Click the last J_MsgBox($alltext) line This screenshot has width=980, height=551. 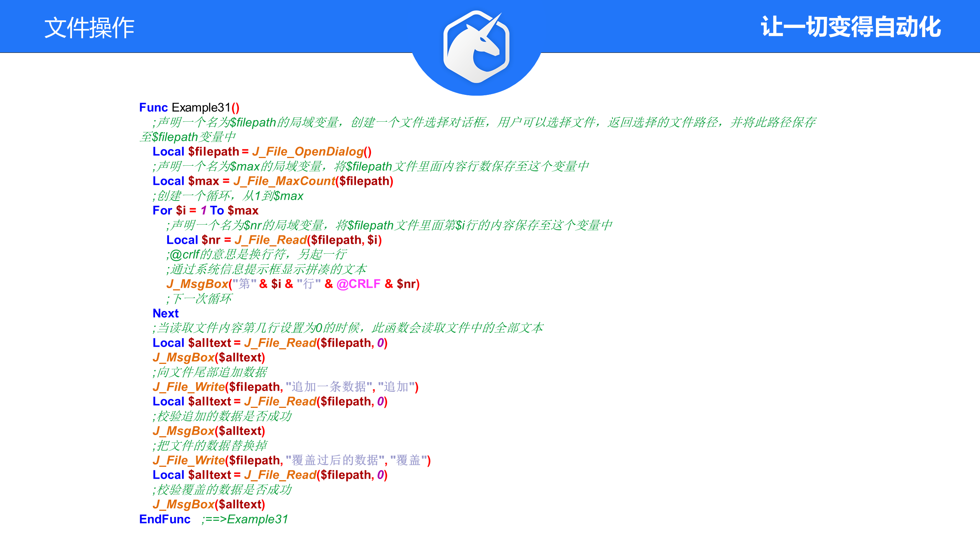[x=209, y=504]
